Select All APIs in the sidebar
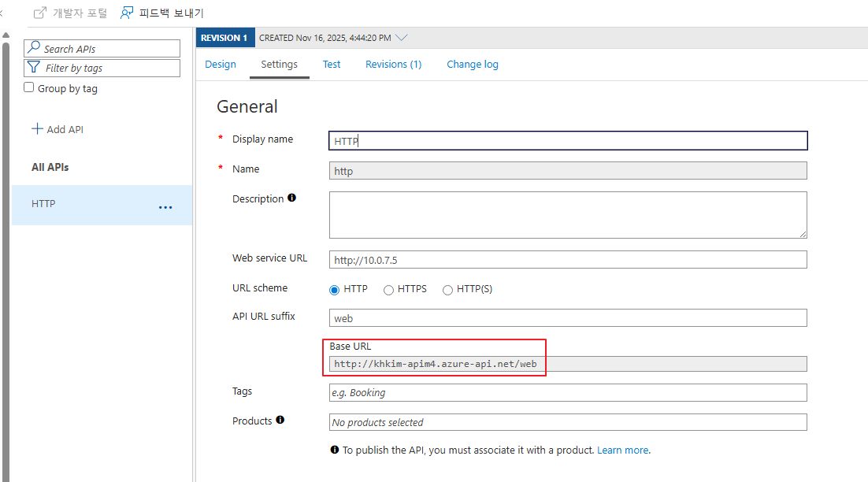 pyautogui.click(x=50, y=167)
